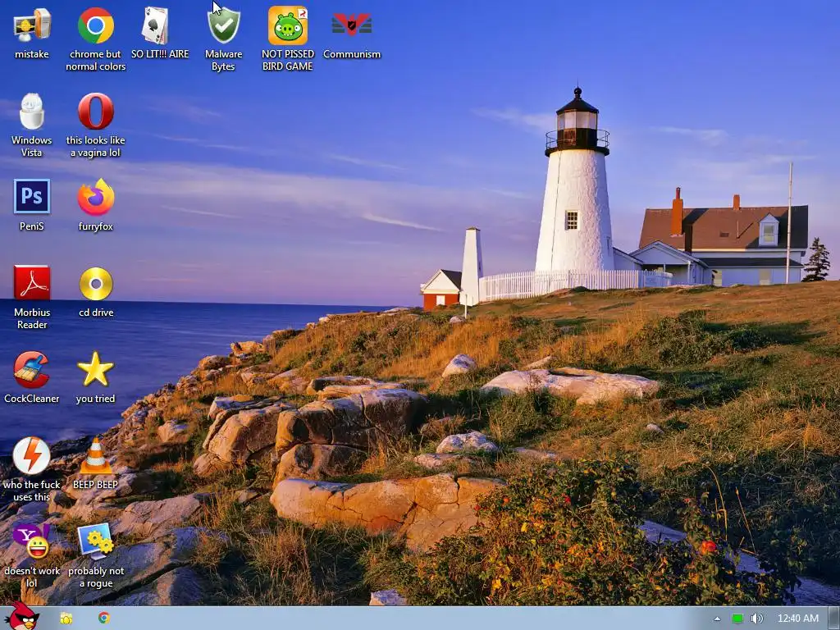This screenshot has height=630, width=840.
Task: Open the Angry Bird start button
Action: (22, 616)
